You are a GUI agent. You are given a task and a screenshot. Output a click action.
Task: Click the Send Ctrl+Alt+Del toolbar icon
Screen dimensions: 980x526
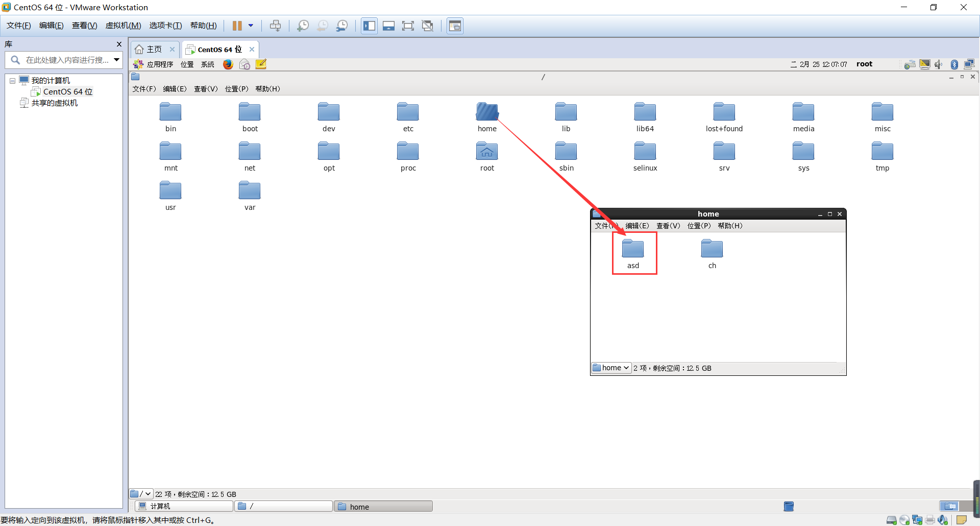pos(276,26)
